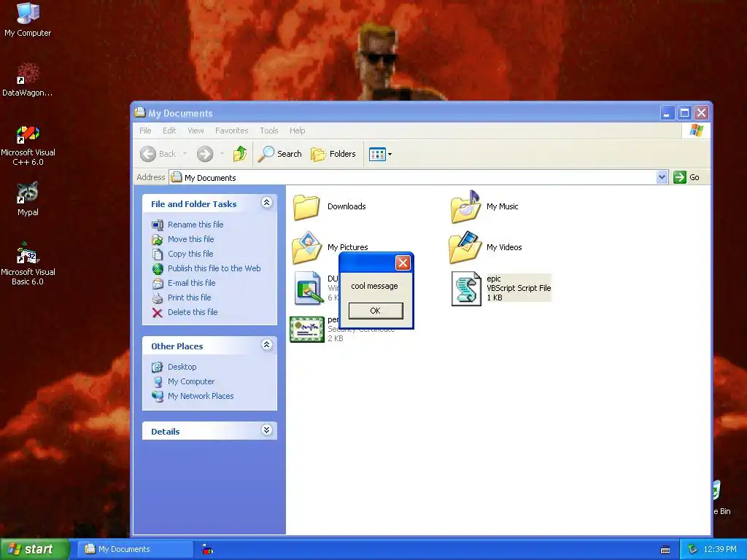Open Forward history dropdown arrow

click(222, 154)
